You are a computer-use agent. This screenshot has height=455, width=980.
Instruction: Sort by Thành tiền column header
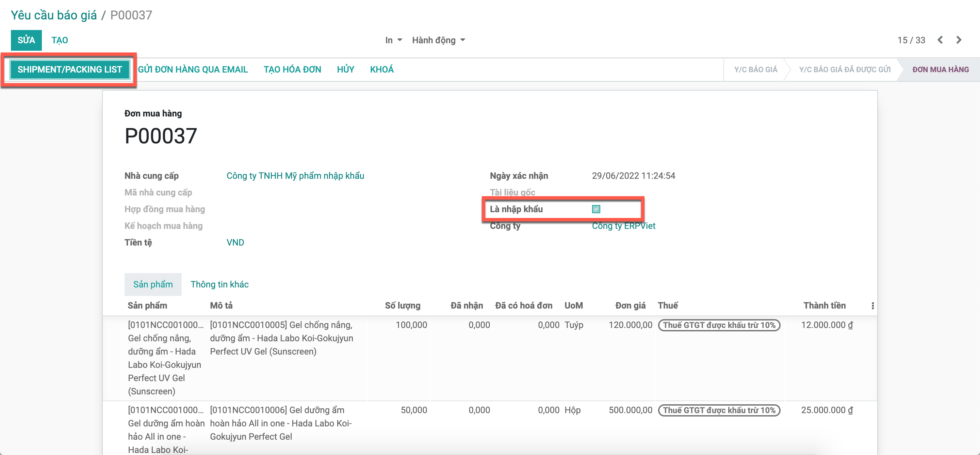[x=824, y=306]
